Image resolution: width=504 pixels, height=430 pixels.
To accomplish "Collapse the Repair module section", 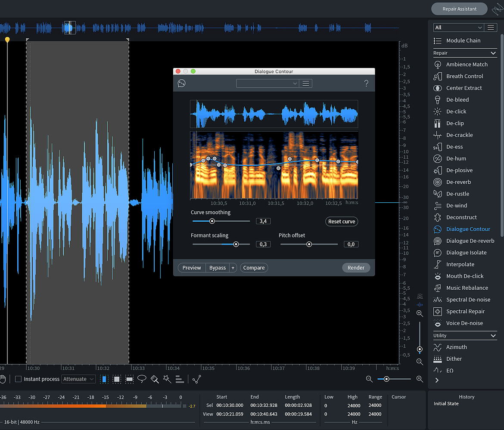I will coord(493,53).
